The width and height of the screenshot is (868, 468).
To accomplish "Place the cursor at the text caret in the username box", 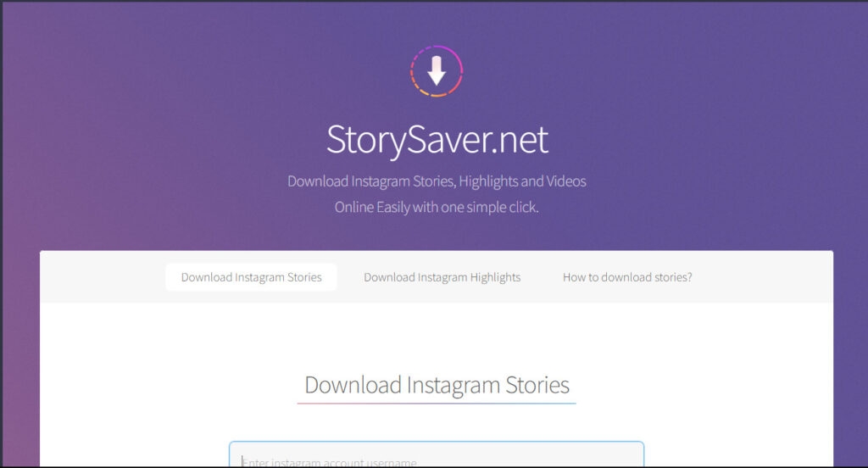I will coord(242,461).
